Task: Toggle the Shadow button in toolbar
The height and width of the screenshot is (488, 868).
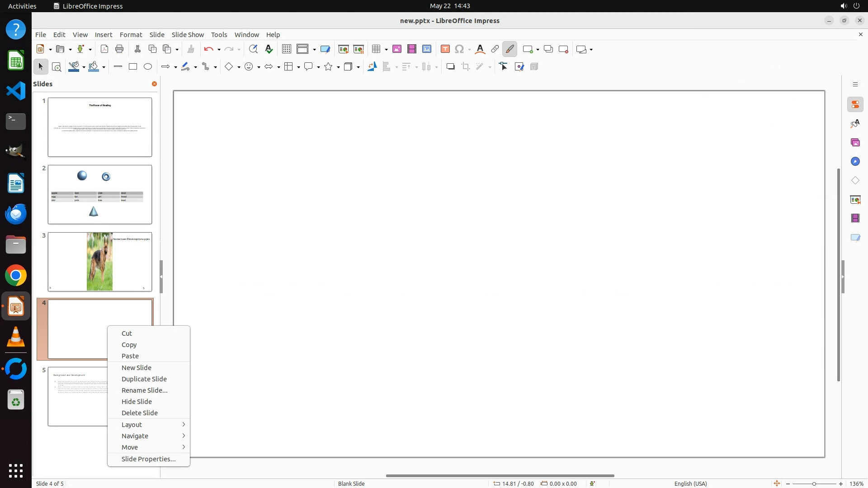Action: click(x=450, y=67)
